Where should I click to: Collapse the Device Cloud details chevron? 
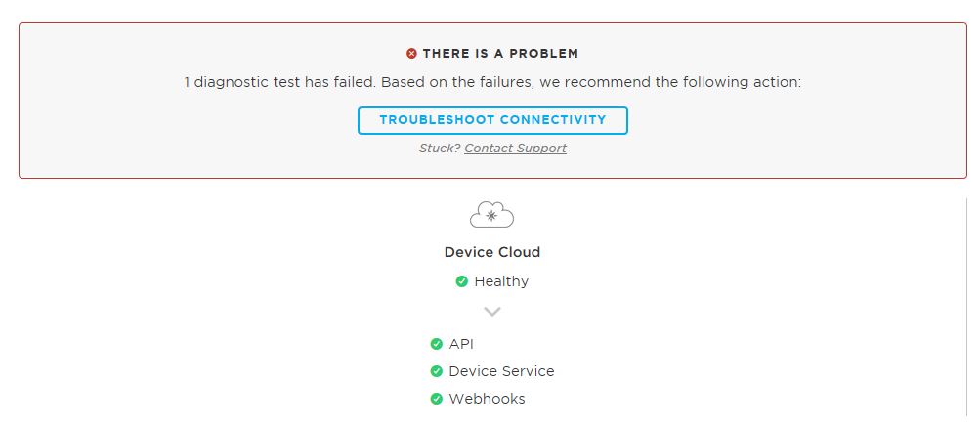pyautogui.click(x=492, y=312)
